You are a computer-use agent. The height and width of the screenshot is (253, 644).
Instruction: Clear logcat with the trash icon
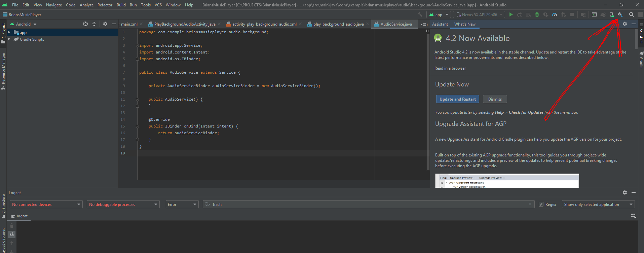[x=12, y=226]
